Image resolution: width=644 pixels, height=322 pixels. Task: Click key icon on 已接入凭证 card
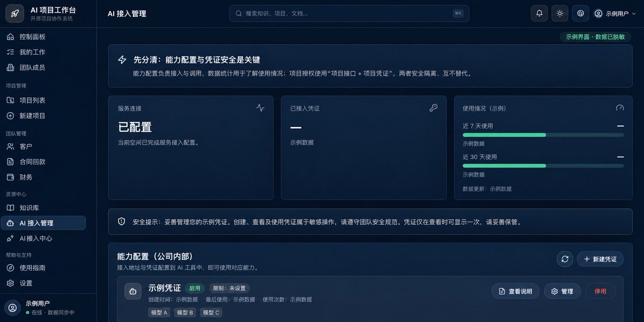tap(434, 107)
